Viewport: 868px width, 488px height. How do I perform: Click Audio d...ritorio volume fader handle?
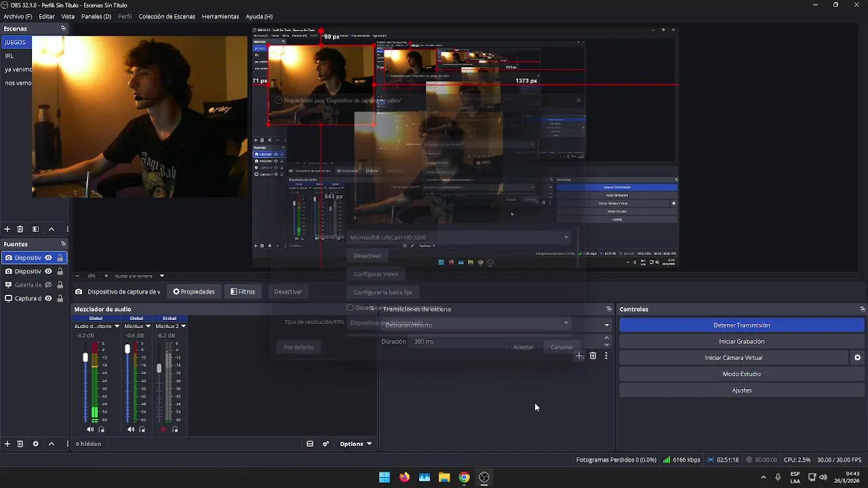[x=85, y=357]
